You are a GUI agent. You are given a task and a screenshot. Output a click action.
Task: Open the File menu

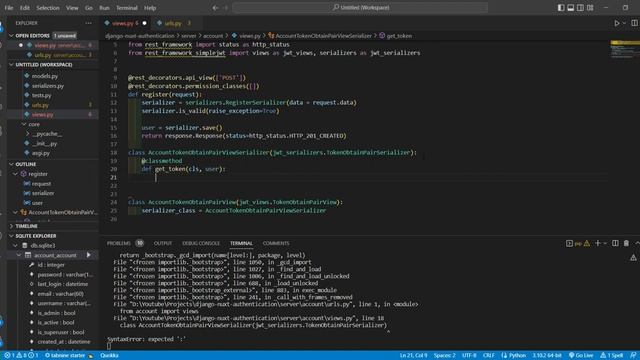(9, 8)
